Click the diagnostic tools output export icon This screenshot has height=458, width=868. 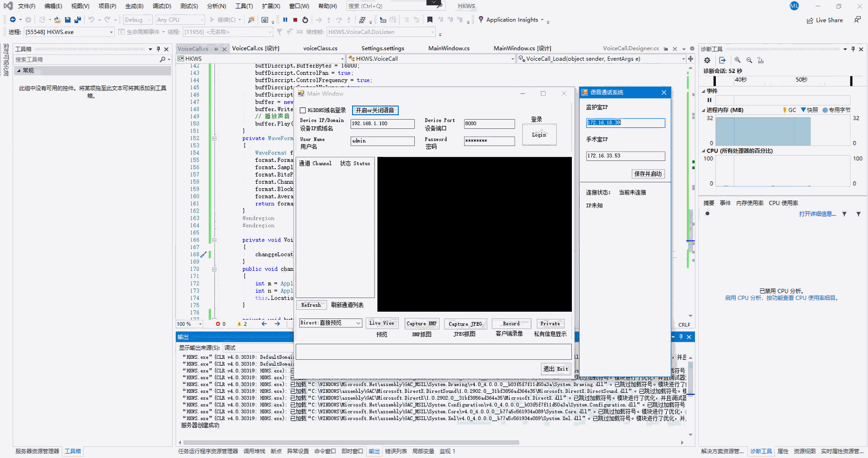tap(723, 60)
